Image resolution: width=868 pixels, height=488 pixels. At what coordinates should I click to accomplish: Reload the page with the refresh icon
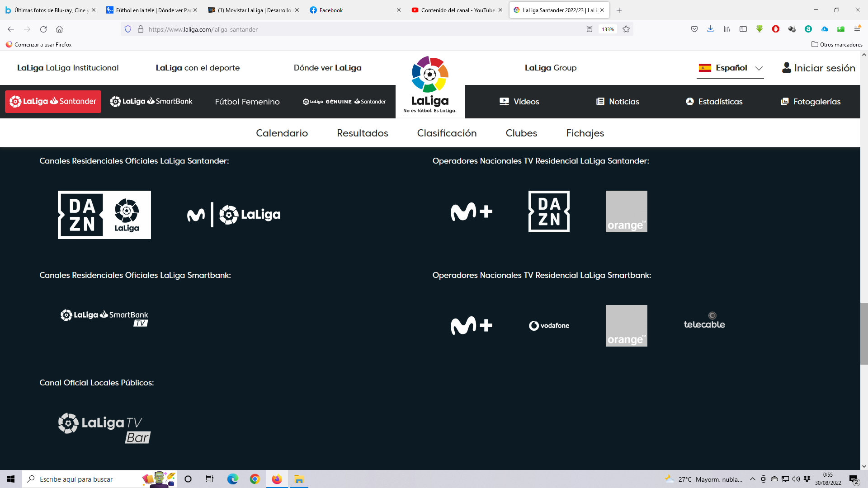click(x=43, y=29)
